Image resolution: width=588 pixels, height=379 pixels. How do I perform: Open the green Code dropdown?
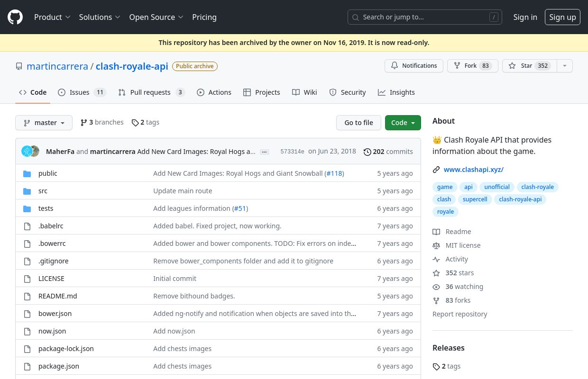tap(403, 123)
